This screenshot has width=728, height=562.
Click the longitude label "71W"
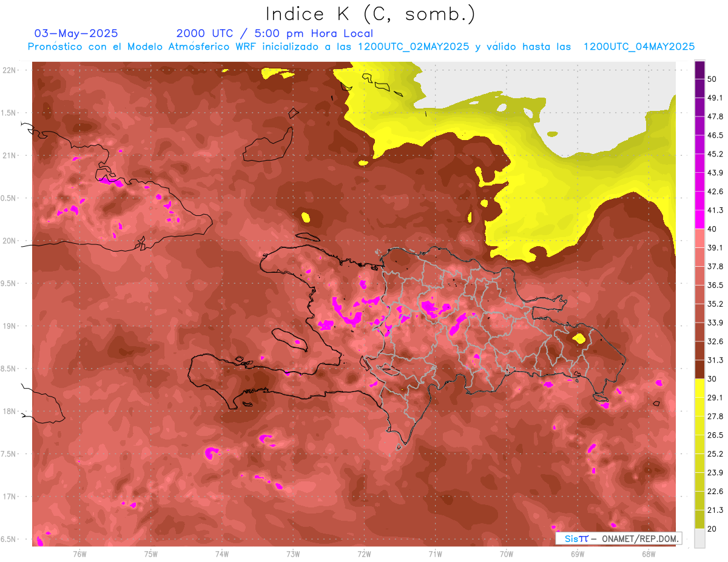point(435,554)
